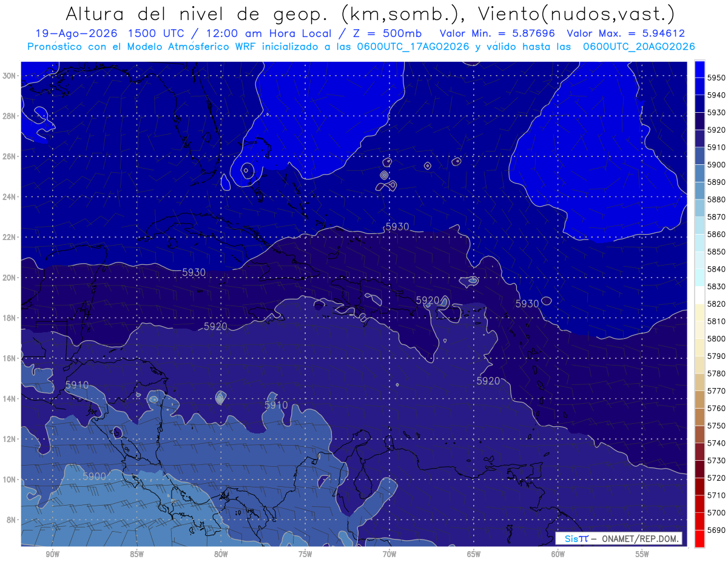Click the "Valor Min. = 5.87696" text

497,33
